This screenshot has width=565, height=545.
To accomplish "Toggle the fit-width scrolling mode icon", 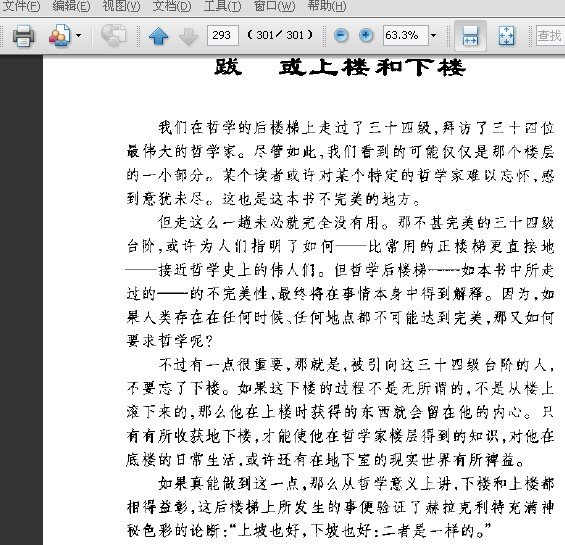I will [470, 35].
